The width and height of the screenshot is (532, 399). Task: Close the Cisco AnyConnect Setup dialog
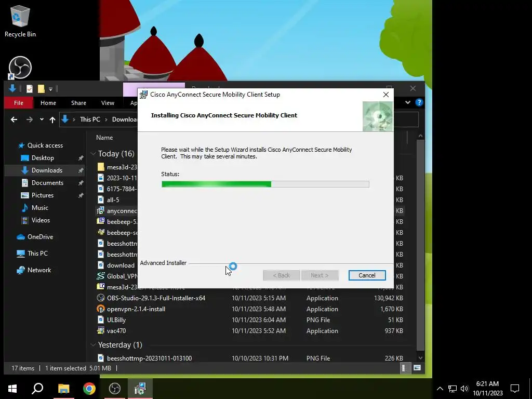click(386, 95)
